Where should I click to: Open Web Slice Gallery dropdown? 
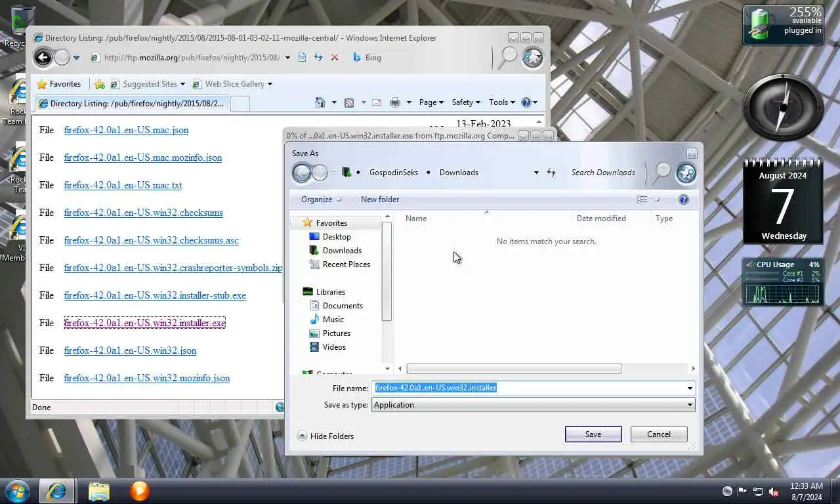(232, 84)
